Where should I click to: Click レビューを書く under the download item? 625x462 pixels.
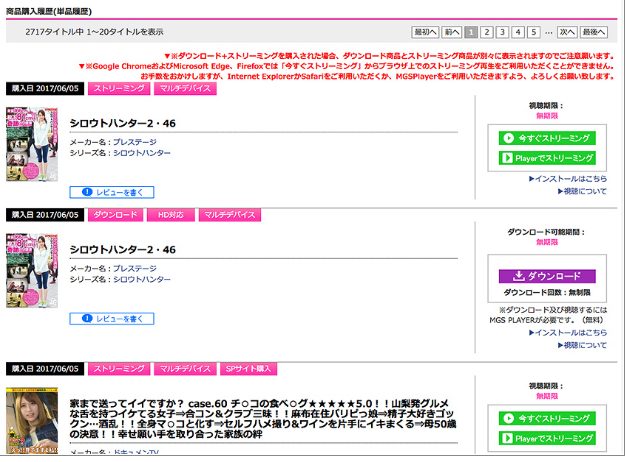coord(112,318)
